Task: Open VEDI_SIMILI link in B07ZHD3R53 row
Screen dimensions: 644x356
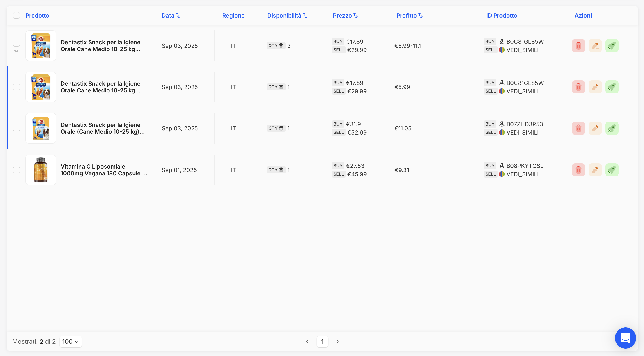Action: pos(522,132)
